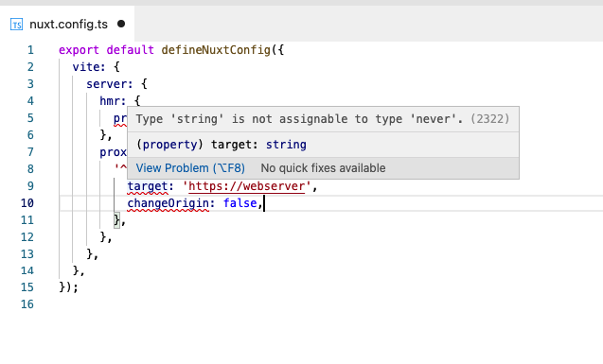Click the 'https://webserver' string on line 9
This screenshot has width=603, height=364.
pyautogui.click(x=246, y=186)
